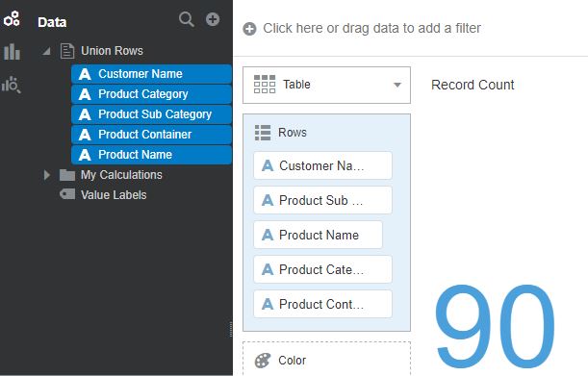Click the search magnifier in Data panel
Screen dimensions: 588x376
[186, 19]
